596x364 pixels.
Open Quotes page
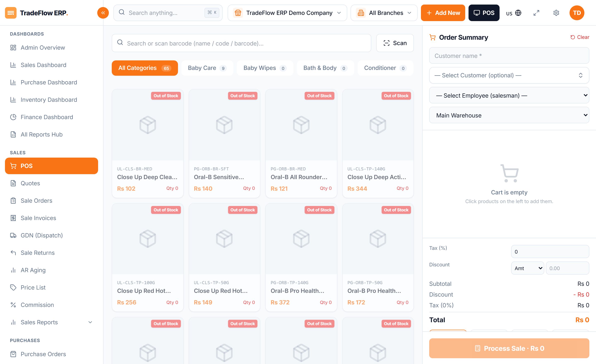[52, 183]
